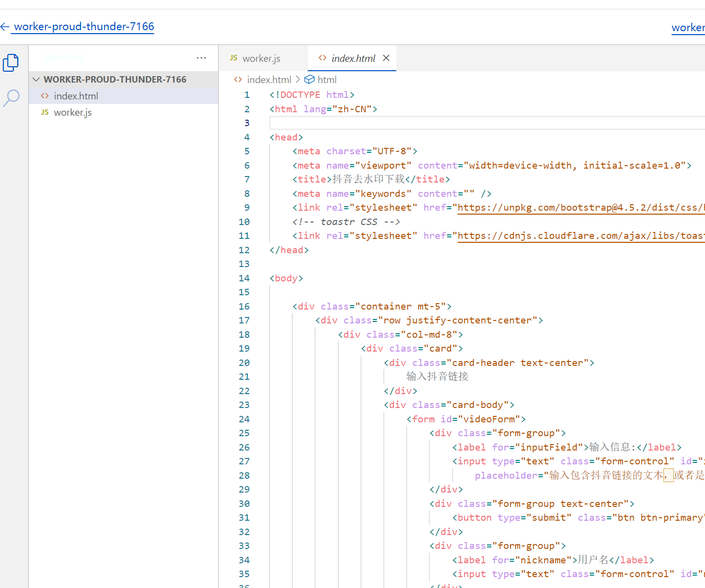Click the text '<!DOCTYPE html>' on line 1
The width and height of the screenshot is (705, 588).
(312, 95)
